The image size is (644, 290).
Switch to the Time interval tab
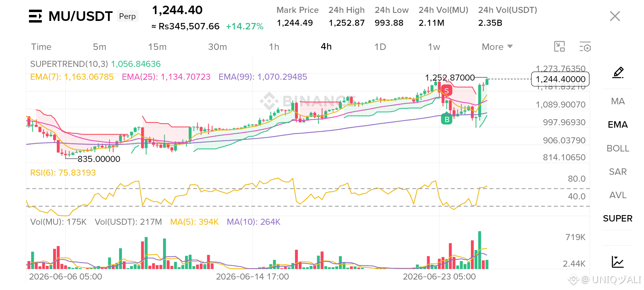coord(41,47)
